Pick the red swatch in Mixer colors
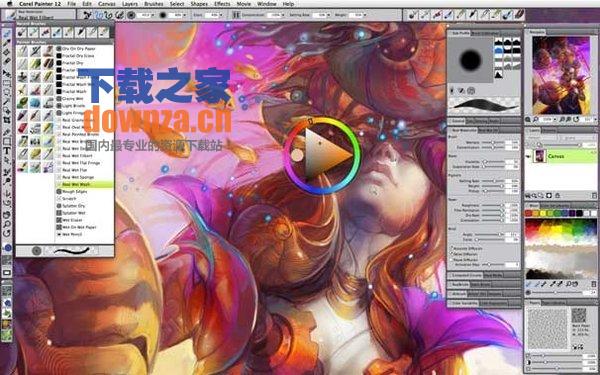 tap(528, 214)
